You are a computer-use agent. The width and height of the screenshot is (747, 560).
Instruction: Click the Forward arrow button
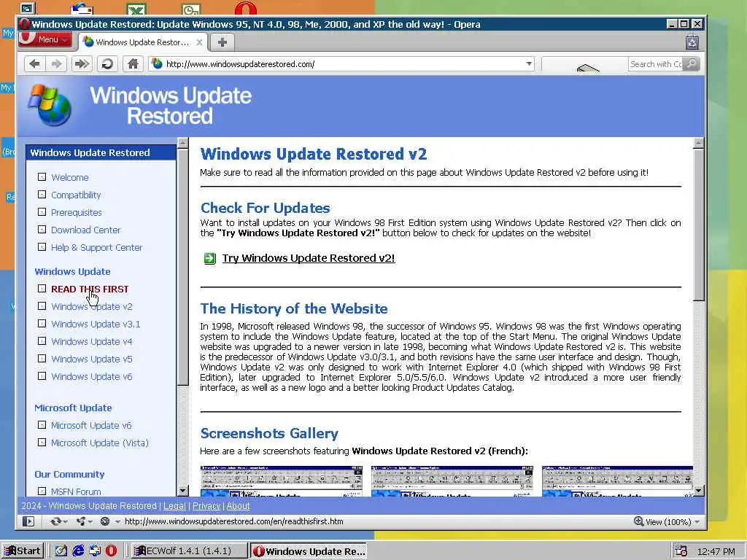[x=56, y=64]
